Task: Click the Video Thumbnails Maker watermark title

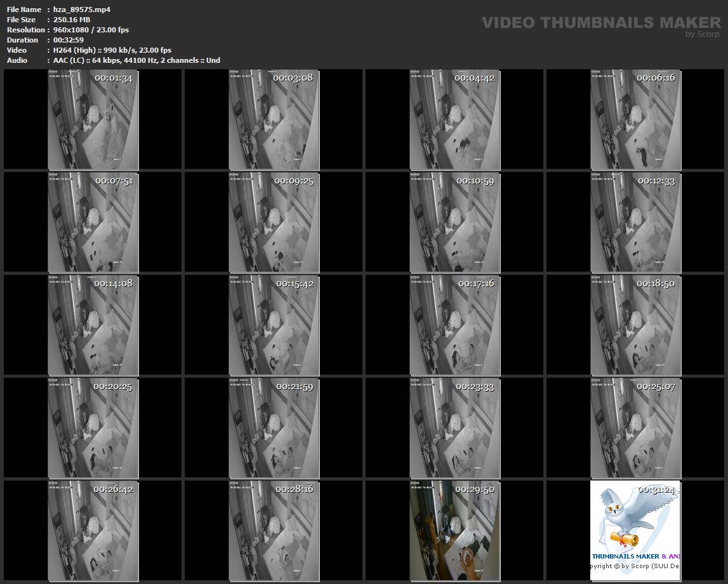Action: click(x=600, y=22)
